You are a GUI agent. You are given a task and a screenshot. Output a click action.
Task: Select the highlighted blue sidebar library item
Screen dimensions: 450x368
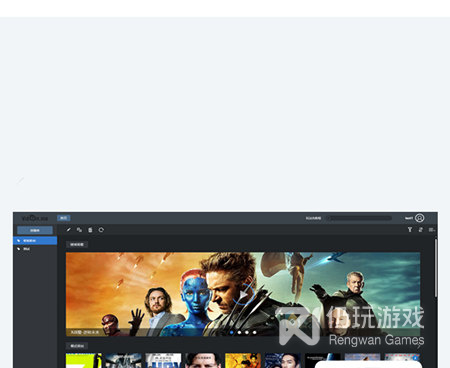tap(35, 240)
